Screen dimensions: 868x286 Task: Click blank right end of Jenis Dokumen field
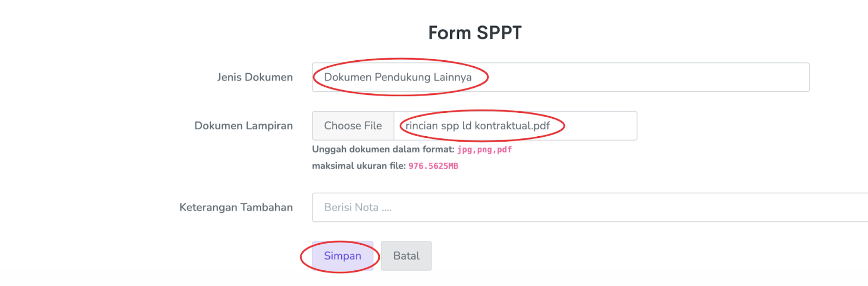(759, 77)
